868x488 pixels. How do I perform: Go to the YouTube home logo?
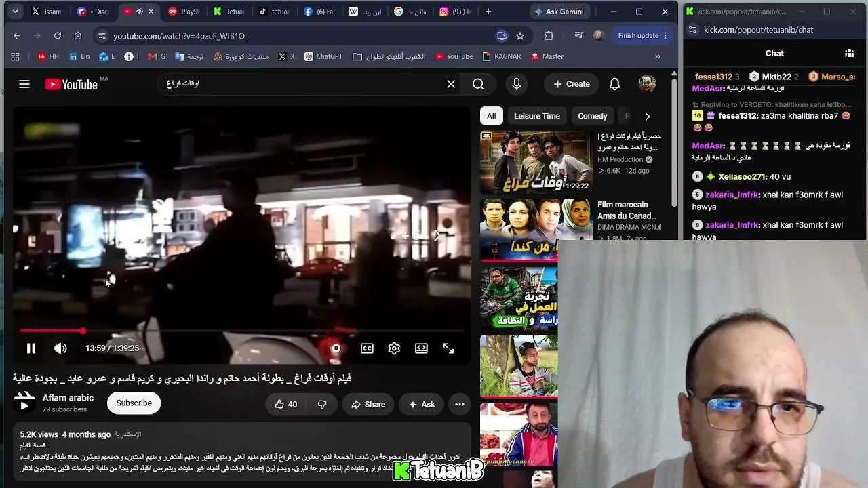tap(71, 84)
